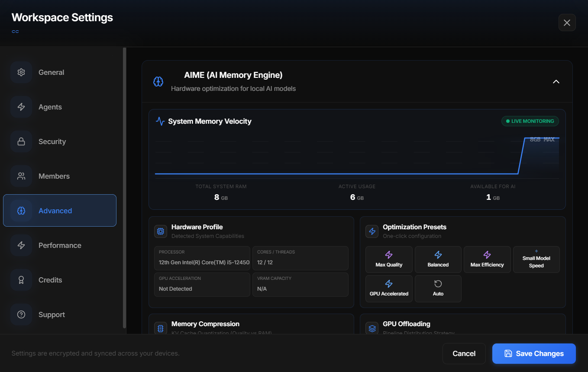This screenshot has width=588, height=372.
Task: Open the Performance settings tab
Action: pos(60,245)
